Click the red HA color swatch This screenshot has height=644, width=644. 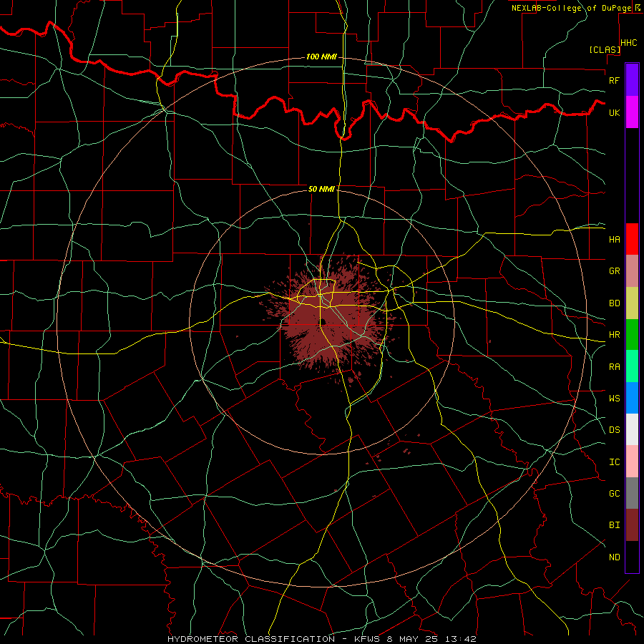point(632,239)
